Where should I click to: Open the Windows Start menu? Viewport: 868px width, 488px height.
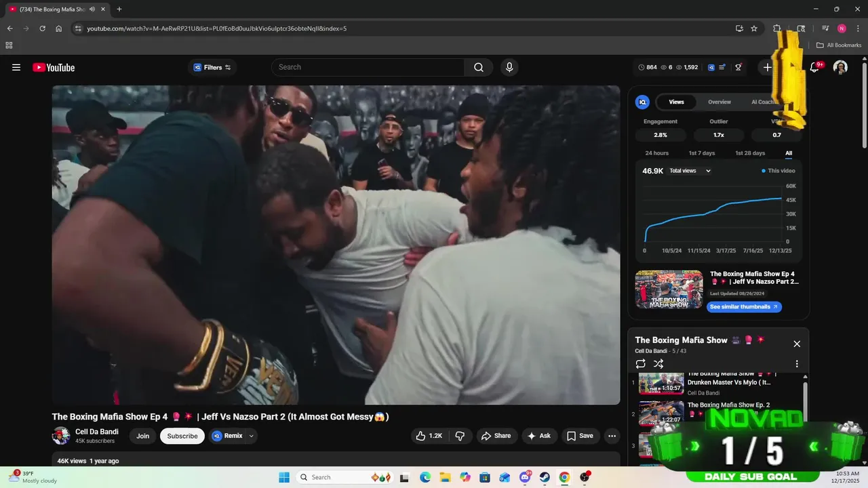pos(283,477)
